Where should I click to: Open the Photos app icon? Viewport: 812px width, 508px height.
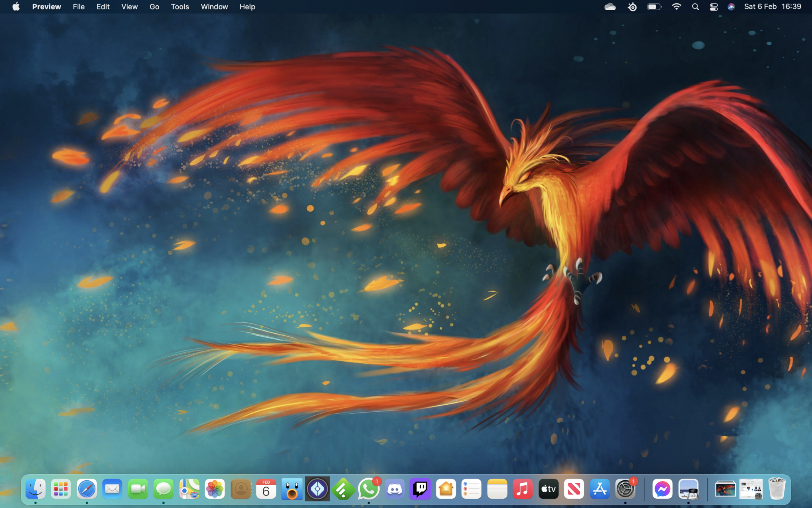pos(215,489)
